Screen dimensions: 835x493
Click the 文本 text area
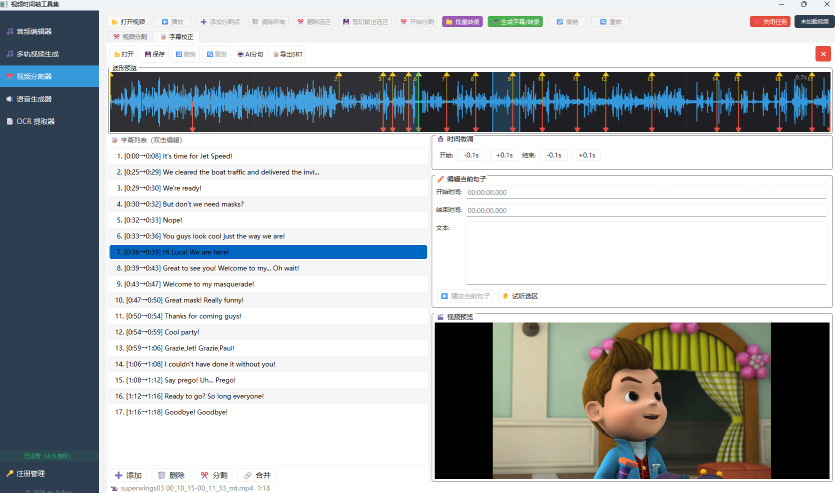[x=646, y=253]
